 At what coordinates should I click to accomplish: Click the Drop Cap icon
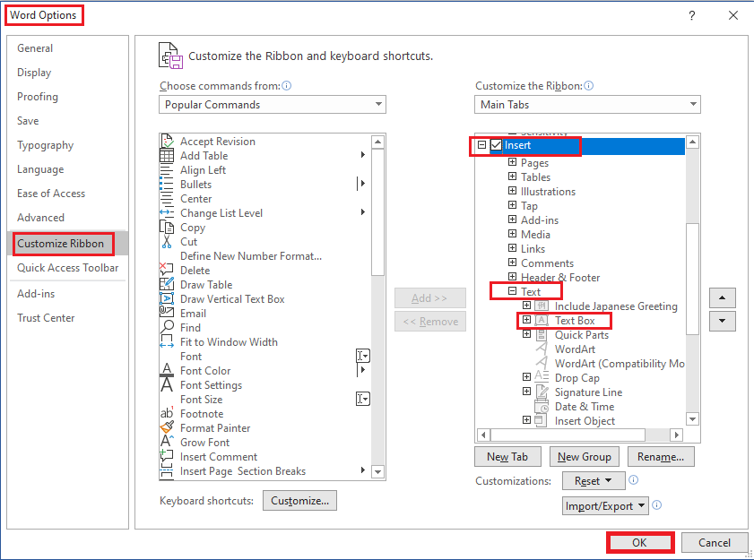[542, 376]
